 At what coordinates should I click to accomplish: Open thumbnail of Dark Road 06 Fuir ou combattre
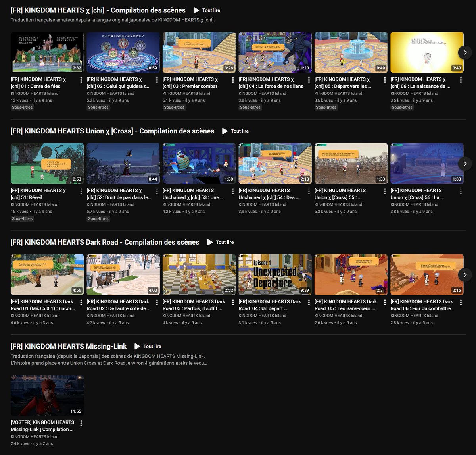click(x=427, y=275)
